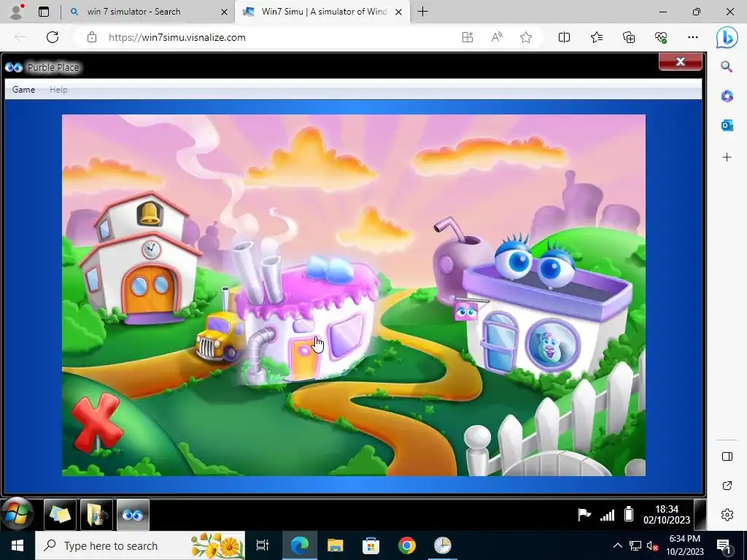
Task: Open the Edge profile avatar
Action: pyautogui.click(x=17, y=12)
